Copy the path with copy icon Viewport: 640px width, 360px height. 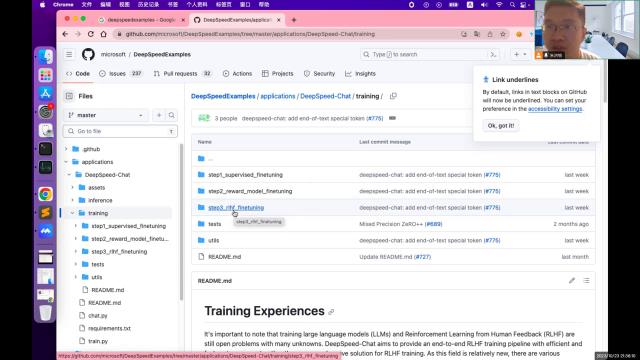[x=393, y=96]
